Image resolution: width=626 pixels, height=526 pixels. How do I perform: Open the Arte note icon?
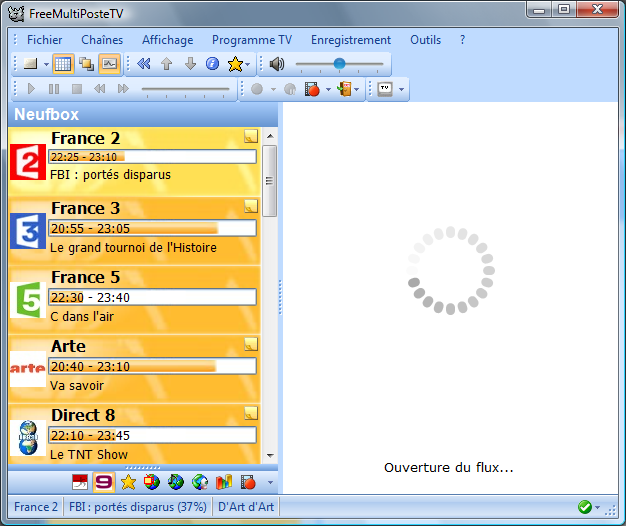(251, 344)
